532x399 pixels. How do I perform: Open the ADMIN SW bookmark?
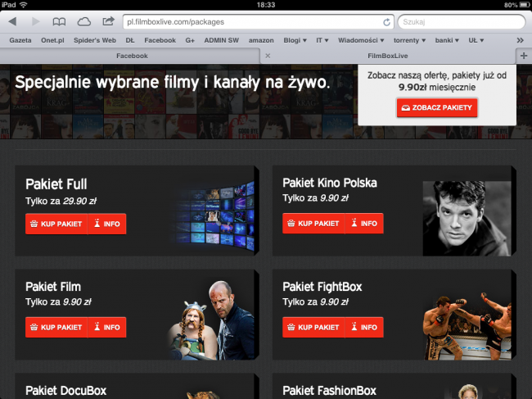[x=222, y=40]
